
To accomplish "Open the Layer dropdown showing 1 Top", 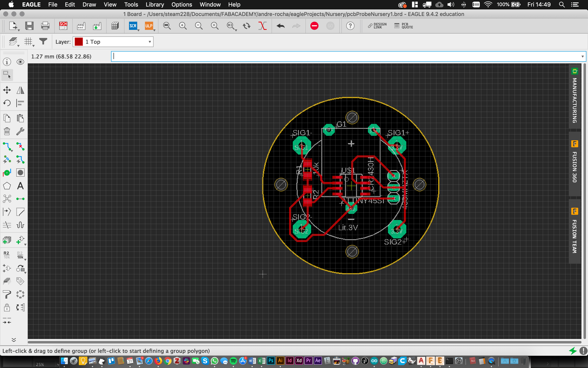I will coord(113,42).
